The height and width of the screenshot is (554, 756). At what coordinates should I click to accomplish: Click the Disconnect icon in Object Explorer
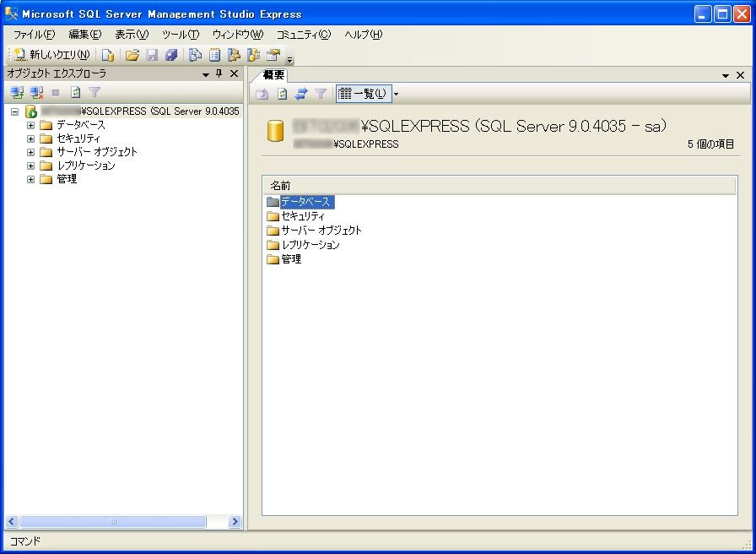(36, 92)
